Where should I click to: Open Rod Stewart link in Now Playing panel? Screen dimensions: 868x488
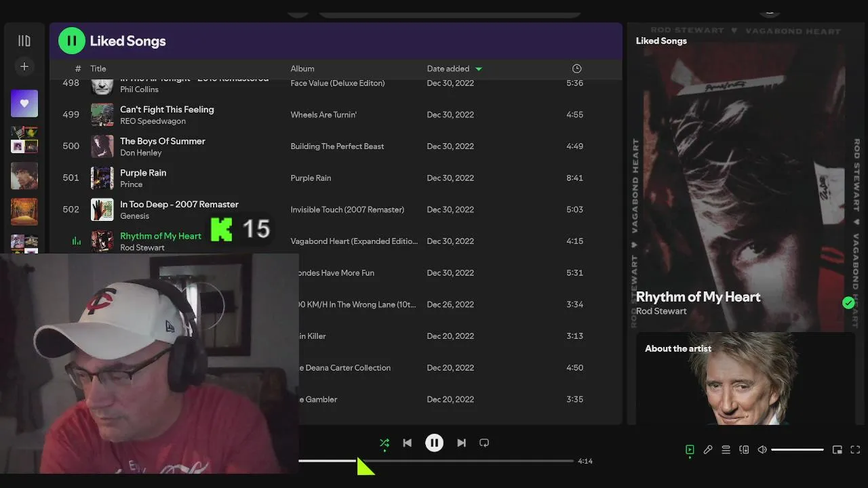tap(661, 311)
